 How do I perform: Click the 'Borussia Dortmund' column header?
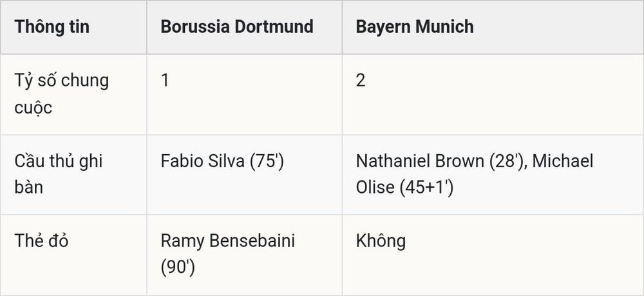[237, 26]
